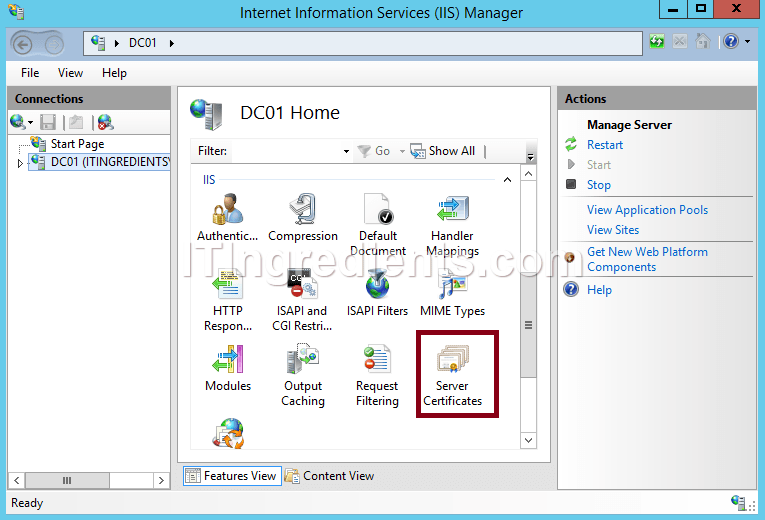
Task: Click the Create New Connection globe icon
Action: tap(18, 121)
